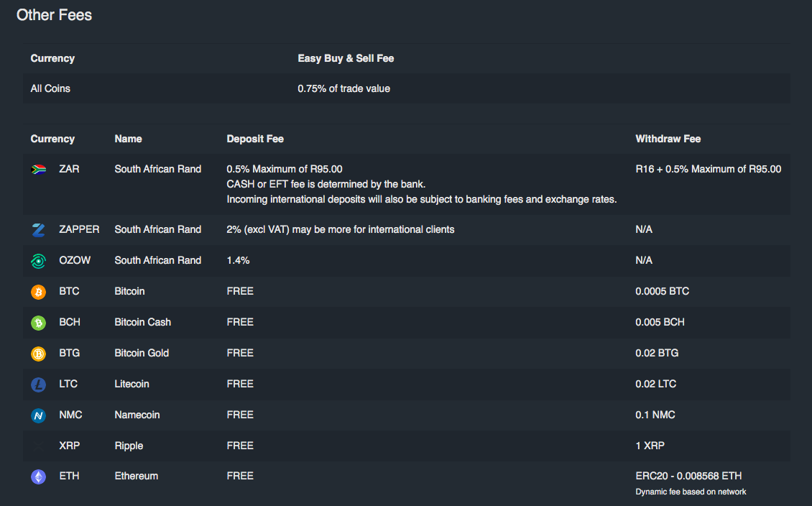Image resolution: width=812 pixels, height=506 pixels.
Task: Click the 0.75% of trade value text
Action: [343, 88]
